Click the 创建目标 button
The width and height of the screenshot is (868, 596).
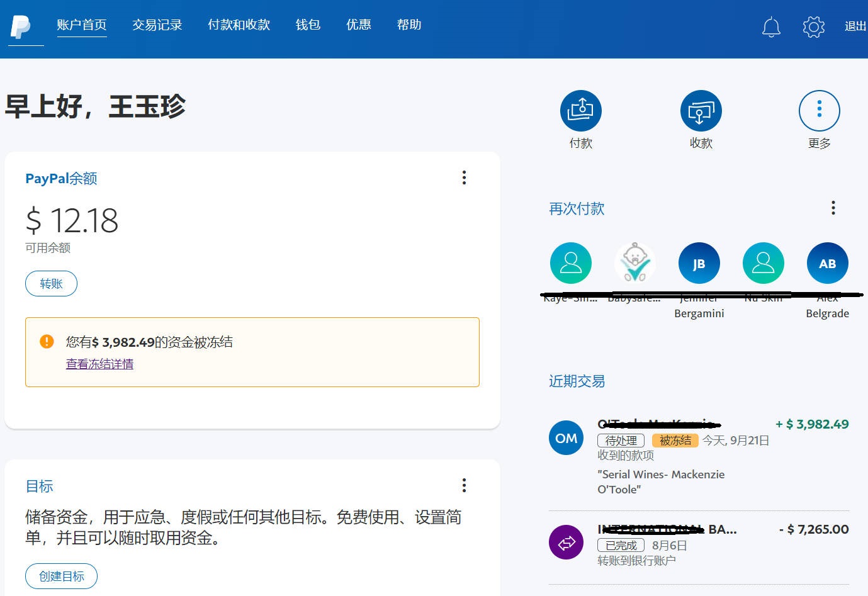coord(62,576)
